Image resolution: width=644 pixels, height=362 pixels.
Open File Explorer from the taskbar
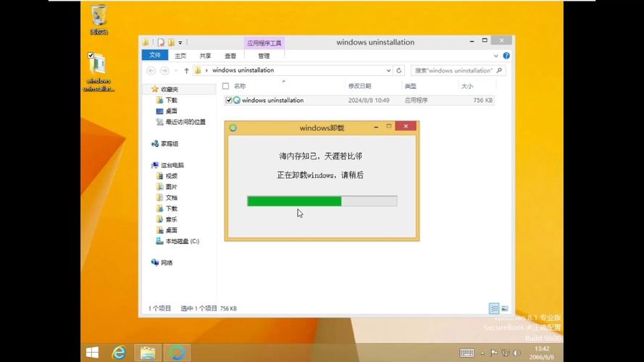point(148,353)
